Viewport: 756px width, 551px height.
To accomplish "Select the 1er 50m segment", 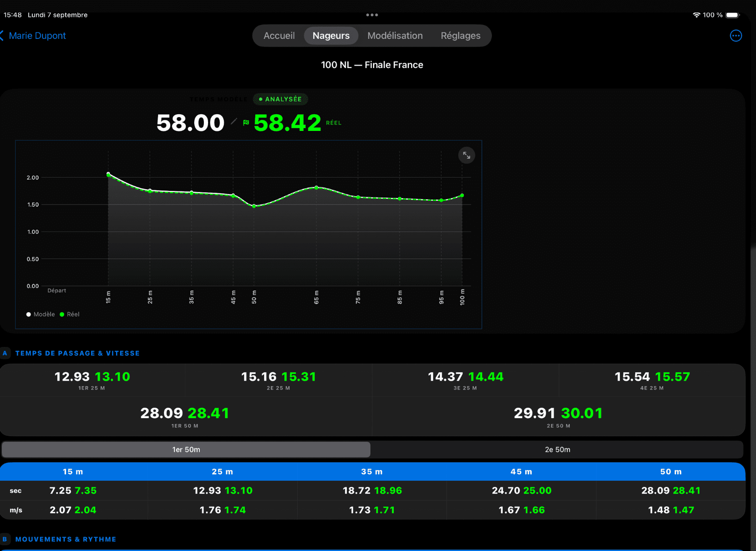I will pos(186,450).
